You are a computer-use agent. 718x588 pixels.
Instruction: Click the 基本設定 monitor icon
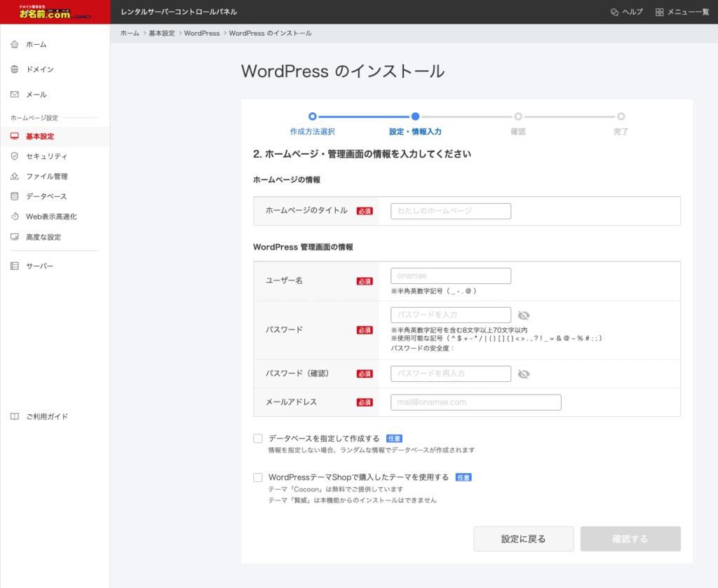tap(15, 136)
